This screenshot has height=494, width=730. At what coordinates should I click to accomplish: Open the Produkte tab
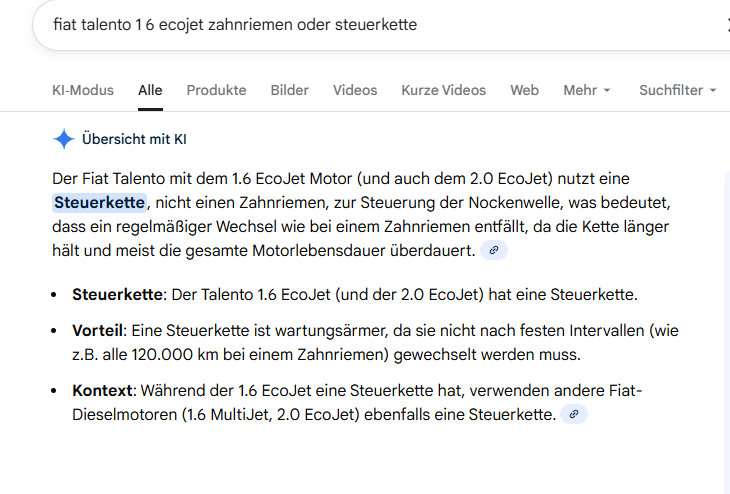click(216, 90)
